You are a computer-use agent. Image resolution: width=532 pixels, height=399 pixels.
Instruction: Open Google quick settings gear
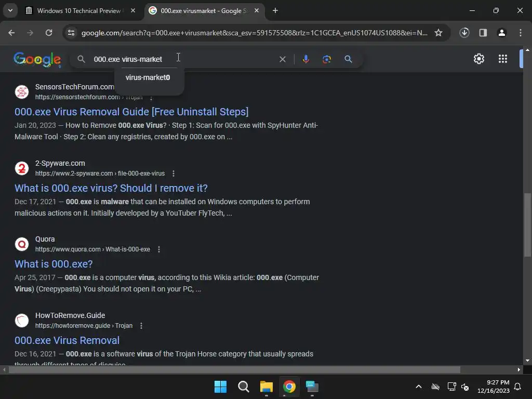tap(478, 59)
